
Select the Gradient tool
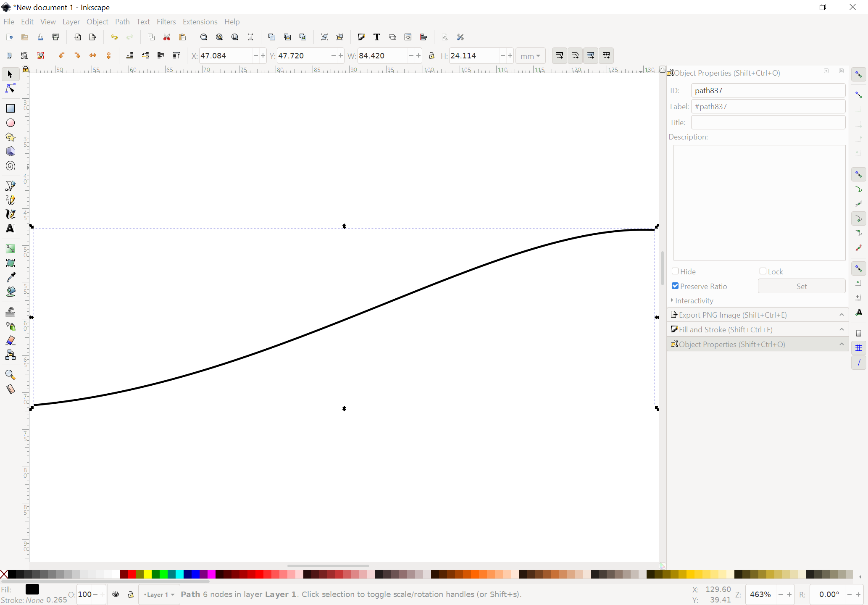pos(11,249)
